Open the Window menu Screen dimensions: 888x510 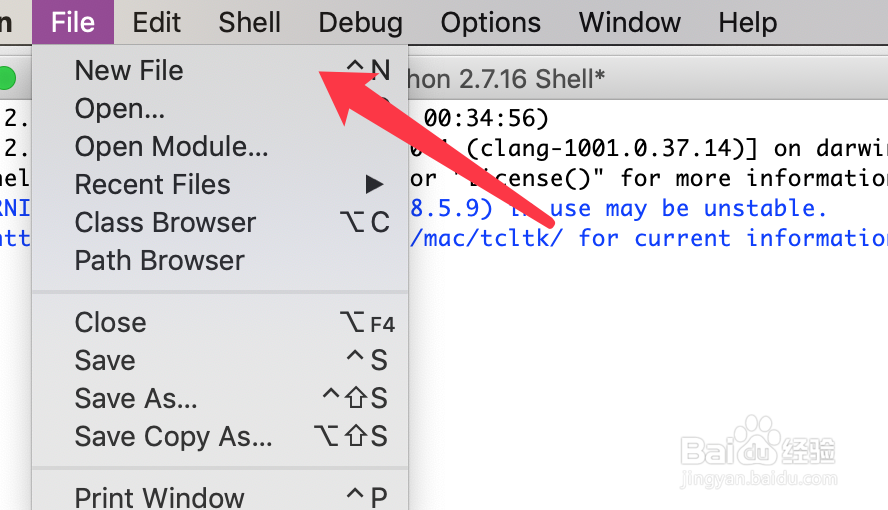point(629,23)
